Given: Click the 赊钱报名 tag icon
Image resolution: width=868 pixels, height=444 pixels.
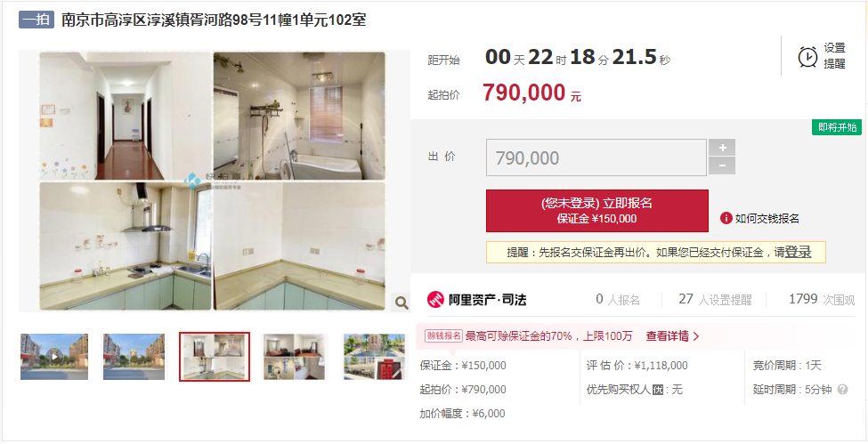Looking at the screenshot, I should (x=443, y=335).
